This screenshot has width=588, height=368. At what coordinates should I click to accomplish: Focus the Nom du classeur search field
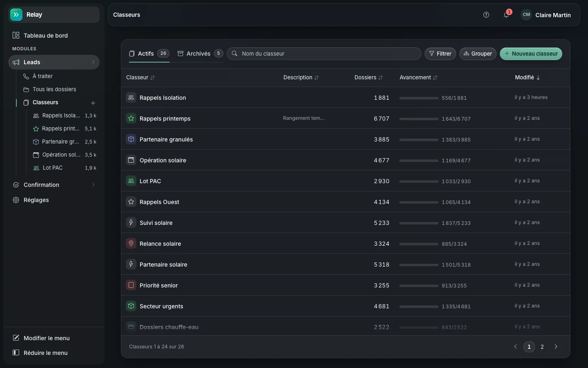pos(324,54)
